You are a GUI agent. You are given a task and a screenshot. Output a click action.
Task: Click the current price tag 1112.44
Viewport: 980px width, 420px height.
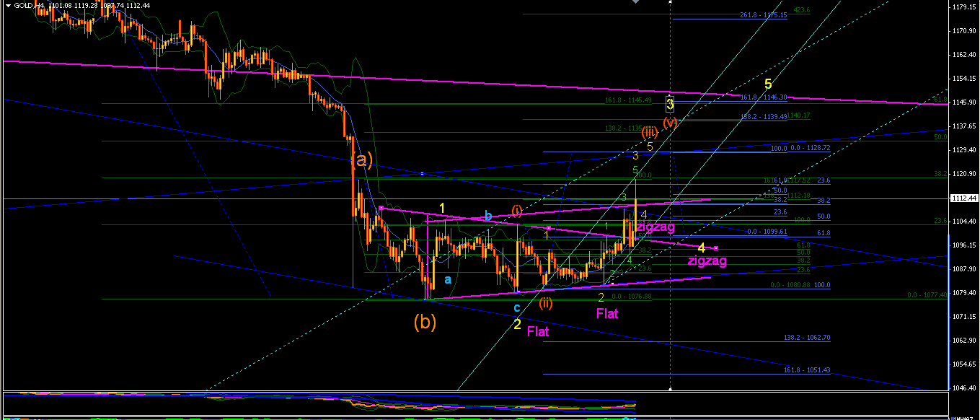[965, 198]
